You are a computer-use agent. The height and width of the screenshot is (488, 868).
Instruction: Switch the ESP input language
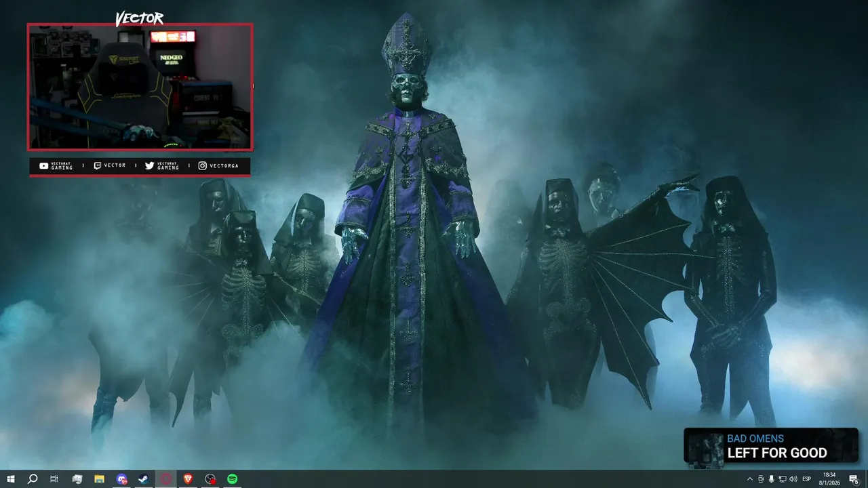(807, 479)
